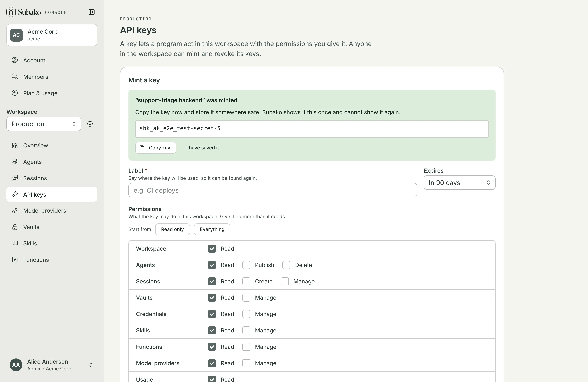This screenshot has height=382, width=588.
Task: Navigate to Model providers label
Action: pos(45,211)
